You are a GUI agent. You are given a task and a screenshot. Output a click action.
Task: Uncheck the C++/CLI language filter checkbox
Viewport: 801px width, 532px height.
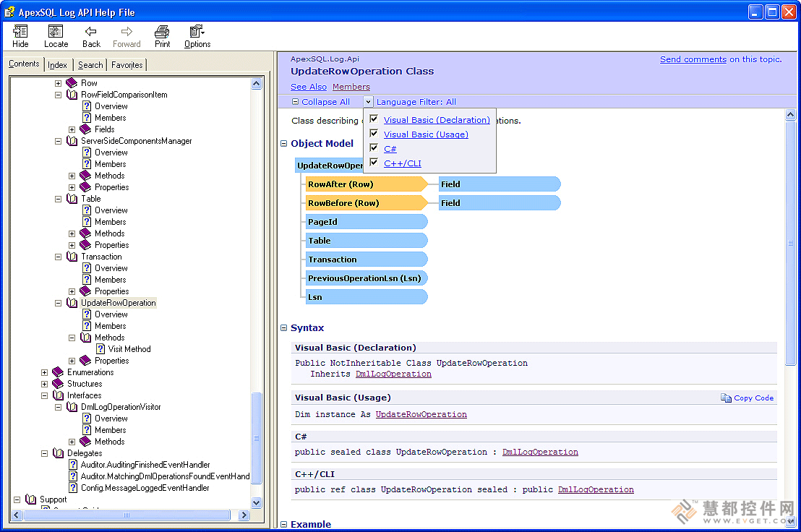(x=374, y=163)
